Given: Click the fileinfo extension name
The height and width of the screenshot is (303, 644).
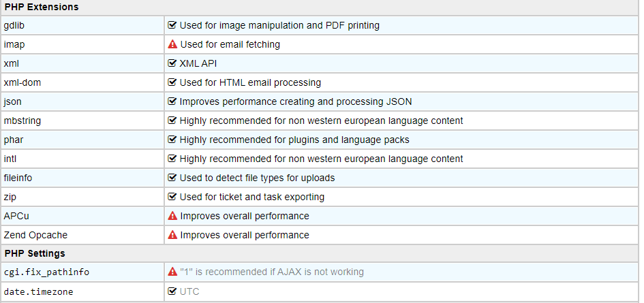Looking at the screenshot, I should pyautogui.click(x=18, y=178).
